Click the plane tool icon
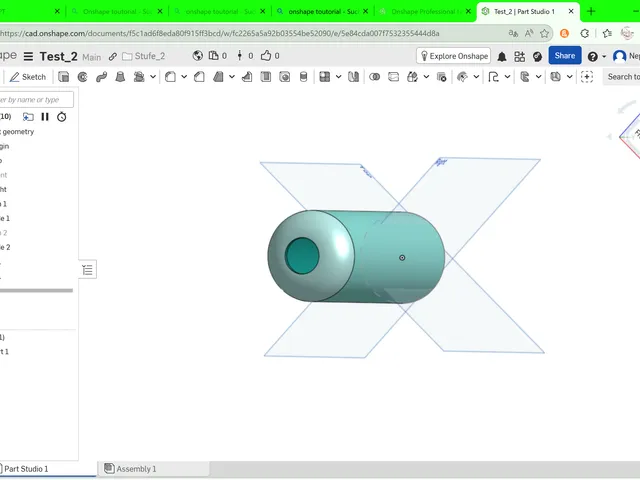Screen dimensions: 640x480 click(x=556, y=77)
